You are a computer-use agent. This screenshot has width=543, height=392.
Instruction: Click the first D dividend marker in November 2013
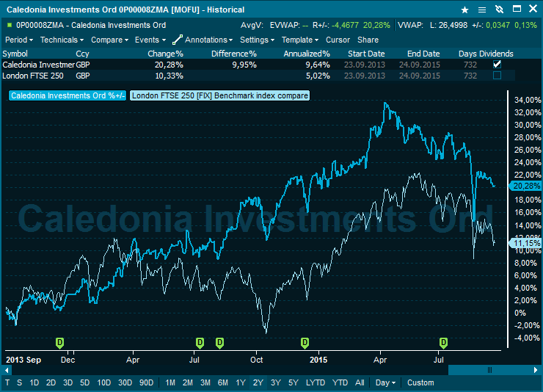click(59, 343)
